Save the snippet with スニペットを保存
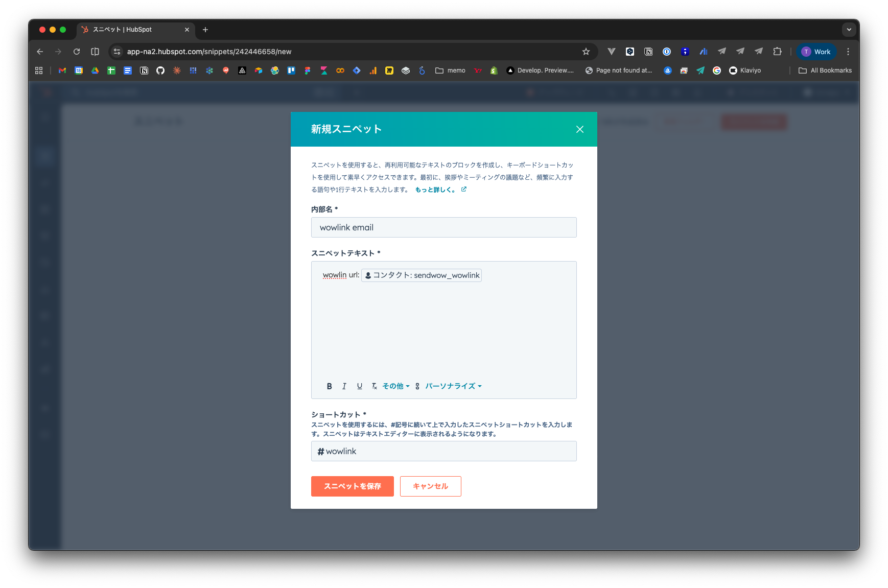Screen dimensions: 888x588 tap(352, 486)
